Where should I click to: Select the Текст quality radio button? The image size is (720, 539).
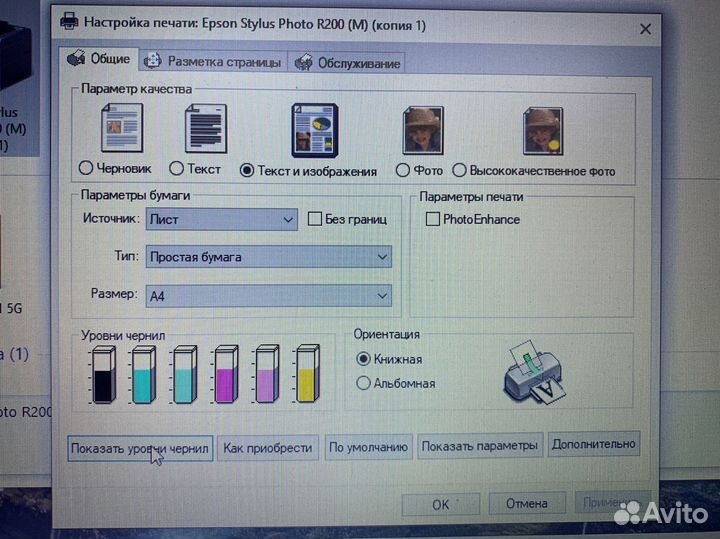(x=176, y=168)
